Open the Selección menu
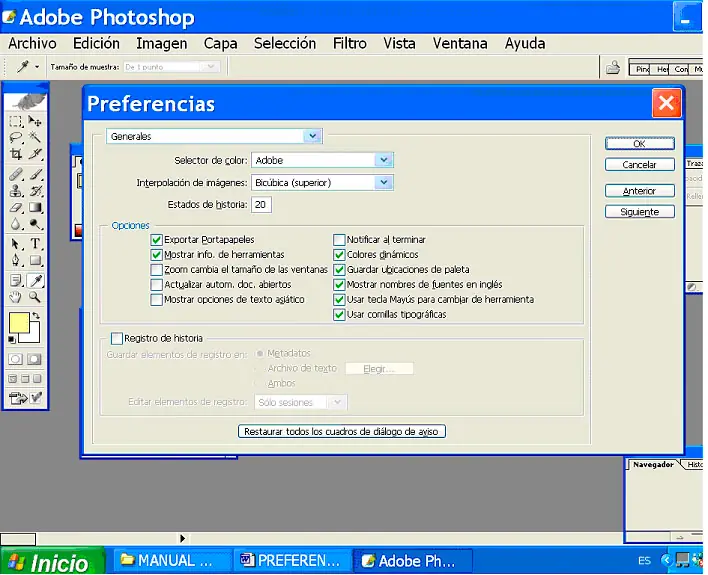708x575 pixels. pyautogui.click(x=285, y=43)
